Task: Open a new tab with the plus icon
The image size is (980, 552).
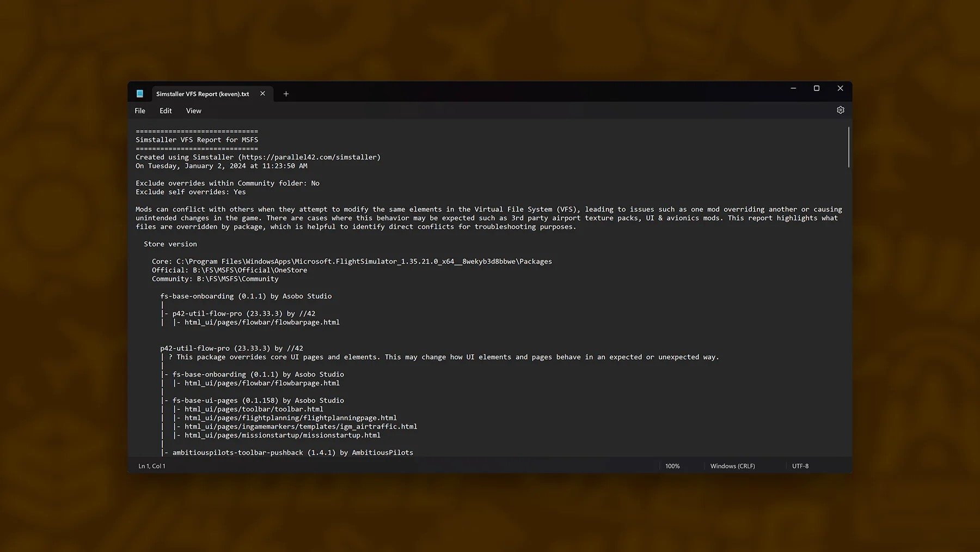Action: 285,94
